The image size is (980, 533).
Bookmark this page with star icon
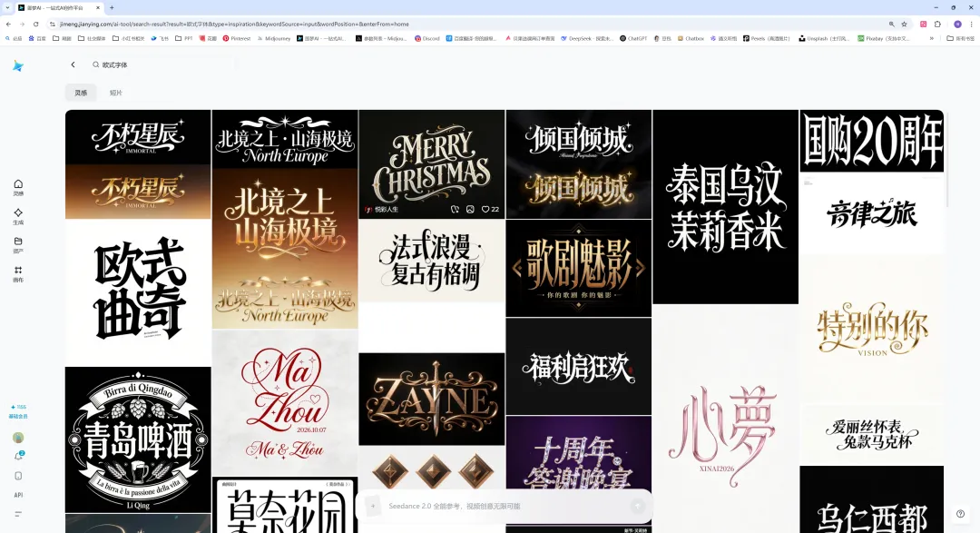tap(904, 24)
